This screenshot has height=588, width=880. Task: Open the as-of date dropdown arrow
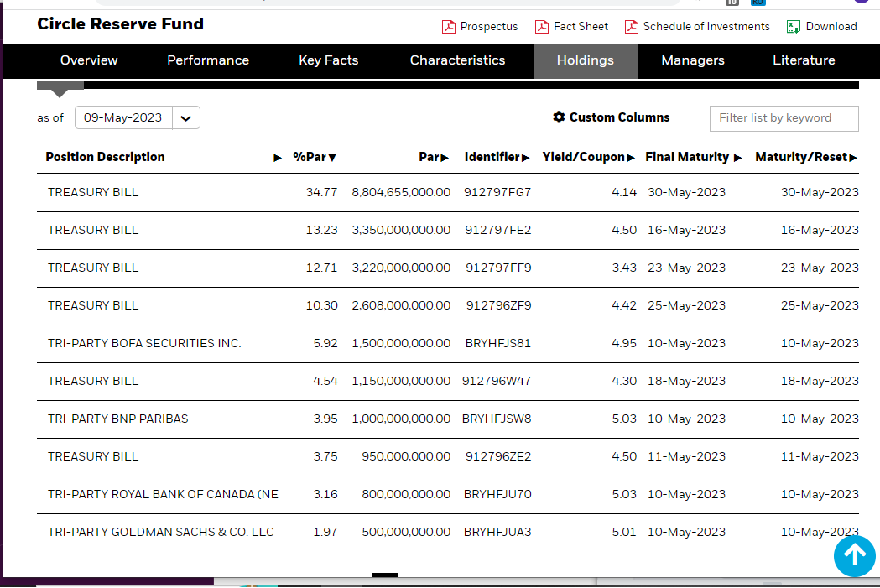point(185,117)
